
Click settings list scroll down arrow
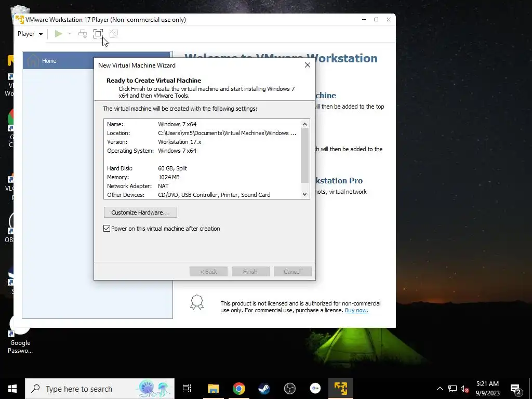pos(304,194)
